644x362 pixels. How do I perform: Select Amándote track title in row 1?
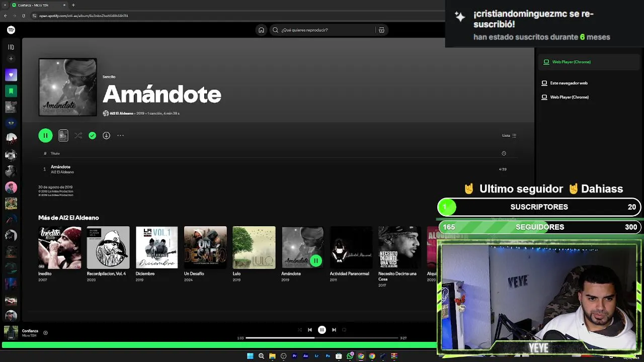click(60, 167)
